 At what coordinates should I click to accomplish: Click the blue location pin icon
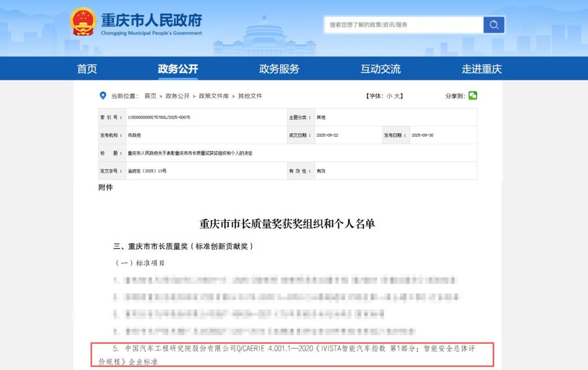tap(103, 96)
